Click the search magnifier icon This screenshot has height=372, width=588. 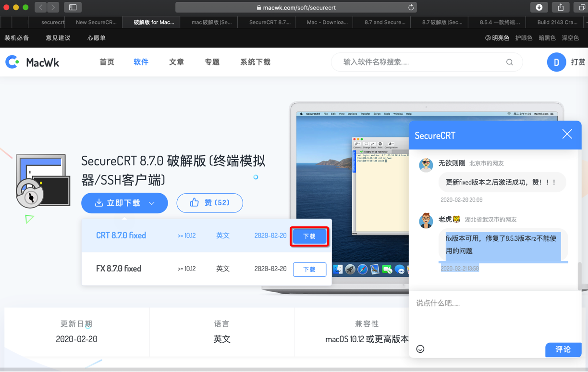pos(509,62)
